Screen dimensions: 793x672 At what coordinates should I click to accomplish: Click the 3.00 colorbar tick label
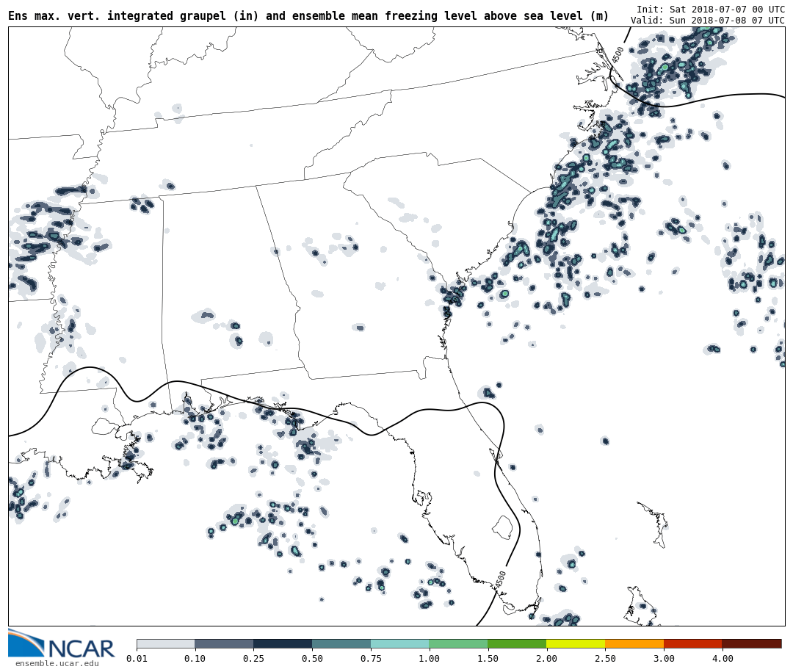click(664, 658)
